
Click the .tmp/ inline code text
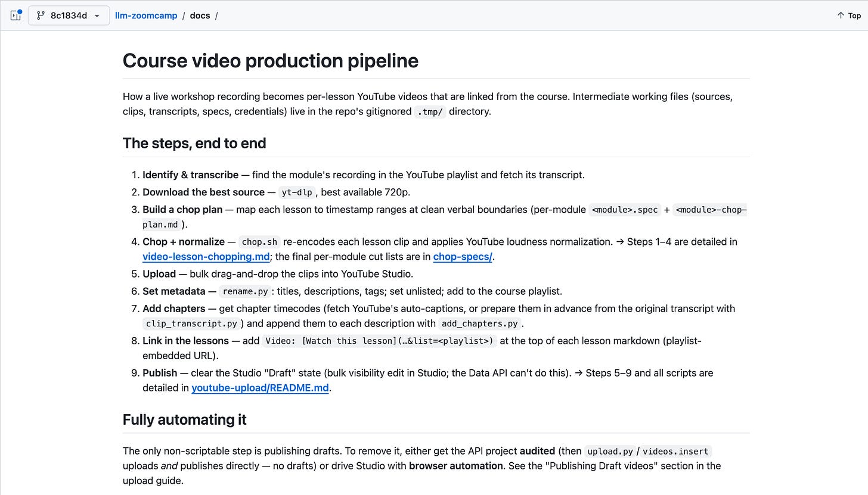coord(430,111)
